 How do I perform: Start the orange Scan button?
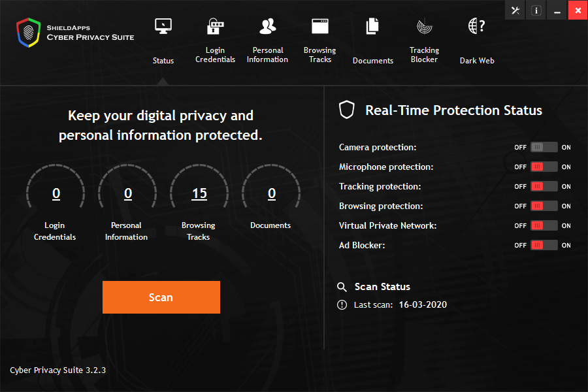(x=161, y=297)
